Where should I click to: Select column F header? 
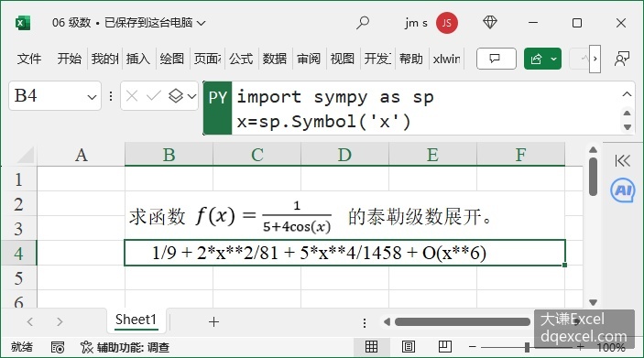pos(520,155)
